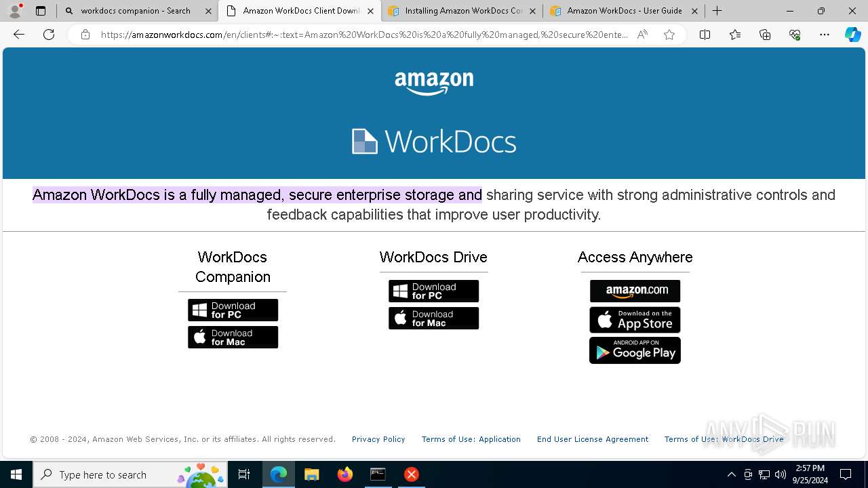Viewport: 868px width, 488px height.
Task: Close the workdocs companion Search tab
Action: tap(209, 11)
